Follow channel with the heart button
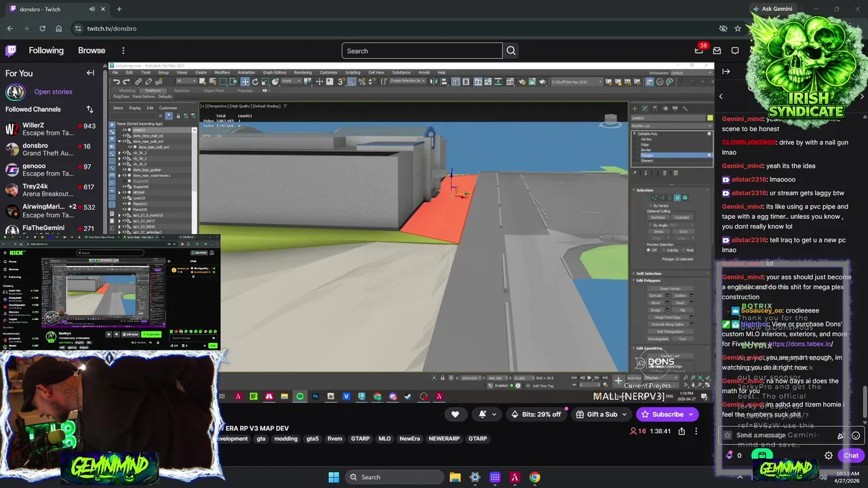 click(x=455, y=414)
